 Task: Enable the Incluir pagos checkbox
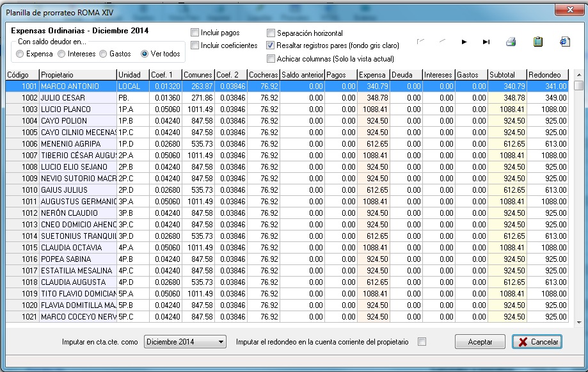[x=195, y=33]
